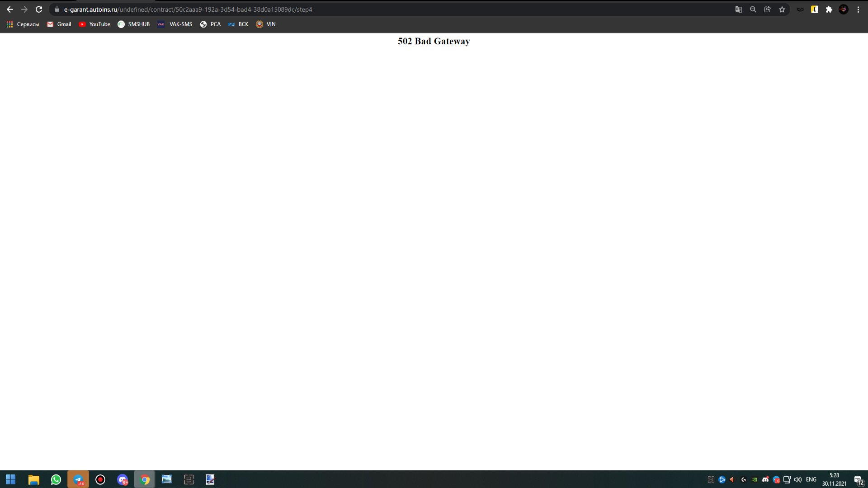
Task: Open the VIN bookmark
Action: click(x=266, y=24)
